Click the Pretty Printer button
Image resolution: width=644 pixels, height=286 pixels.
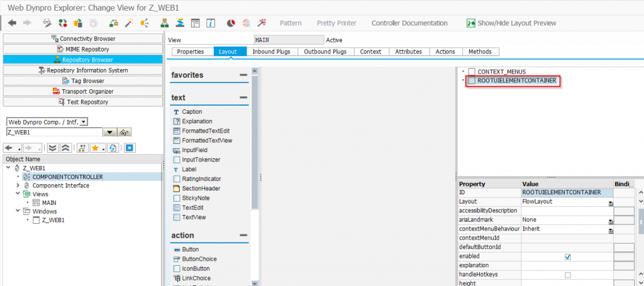click(336, 23)
